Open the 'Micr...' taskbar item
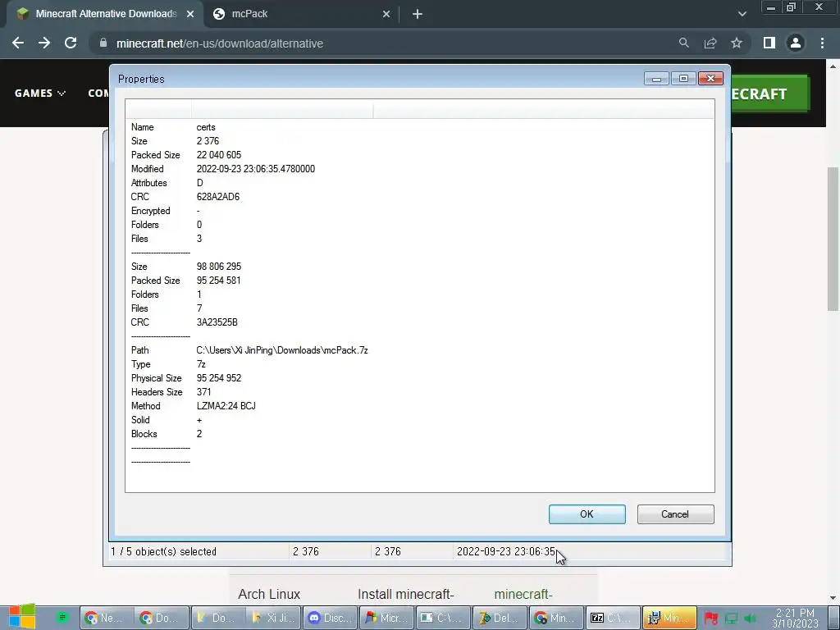840x630 pixels. pos(386,618)
